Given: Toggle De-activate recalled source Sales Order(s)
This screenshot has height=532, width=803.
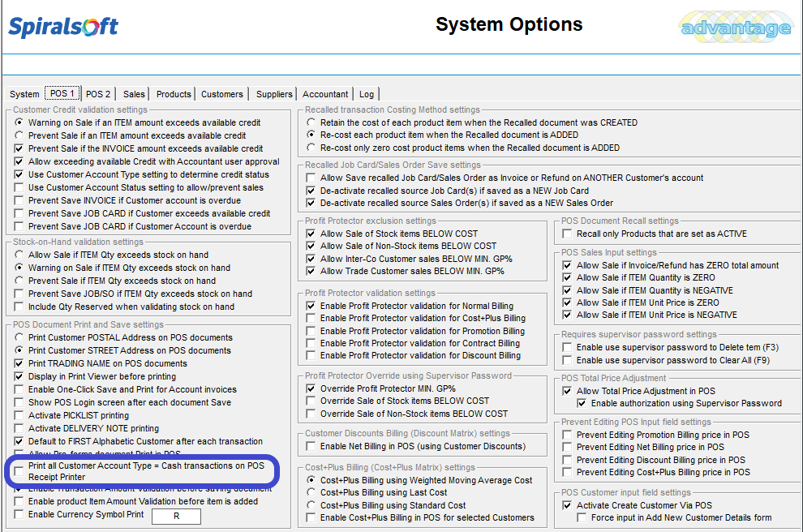Looking at the screenshot, I should click(311, 203).
